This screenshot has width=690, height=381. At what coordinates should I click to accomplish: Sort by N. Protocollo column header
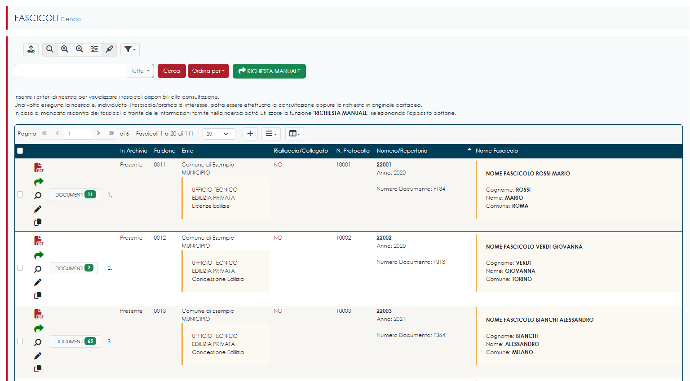[353, 151]
